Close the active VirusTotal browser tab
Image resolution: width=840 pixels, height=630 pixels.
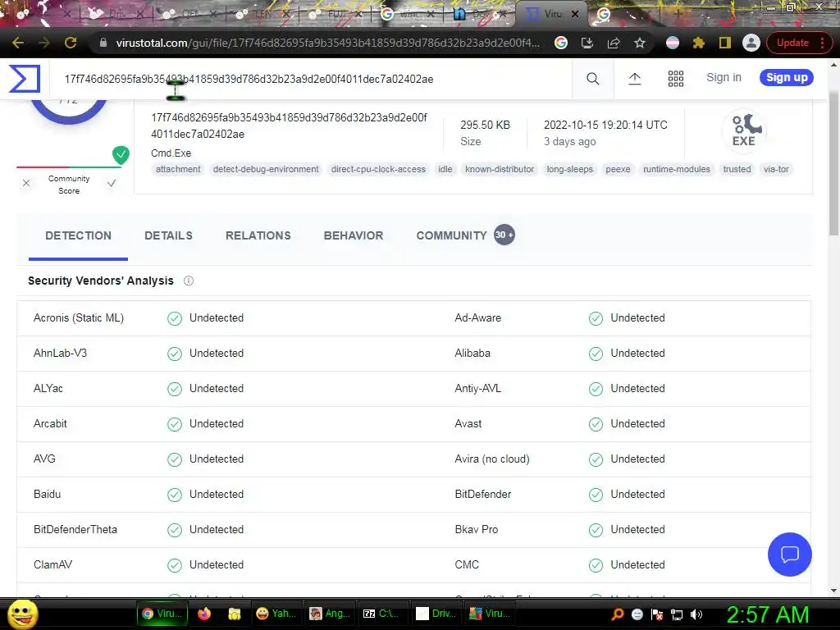click(x=575, y=14)
